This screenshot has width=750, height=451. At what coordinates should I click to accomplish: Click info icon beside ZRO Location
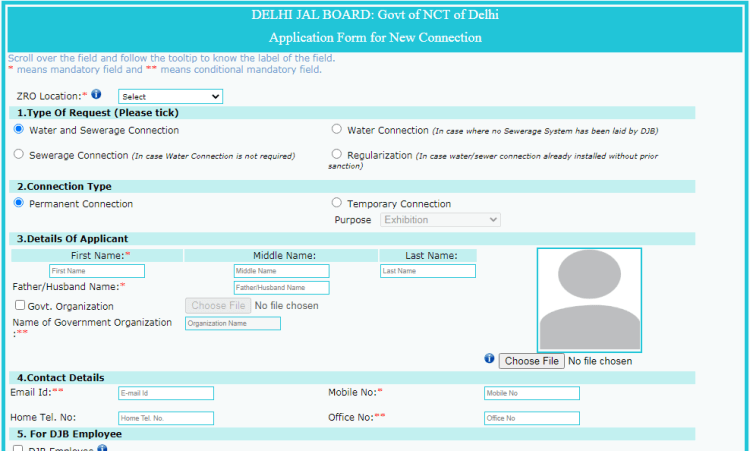[96, 94]
